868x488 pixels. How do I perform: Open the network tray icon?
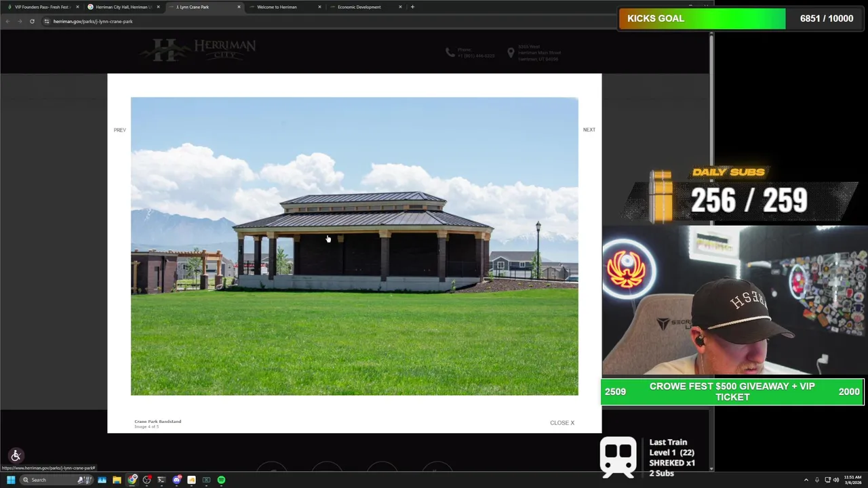coord(827,480)
